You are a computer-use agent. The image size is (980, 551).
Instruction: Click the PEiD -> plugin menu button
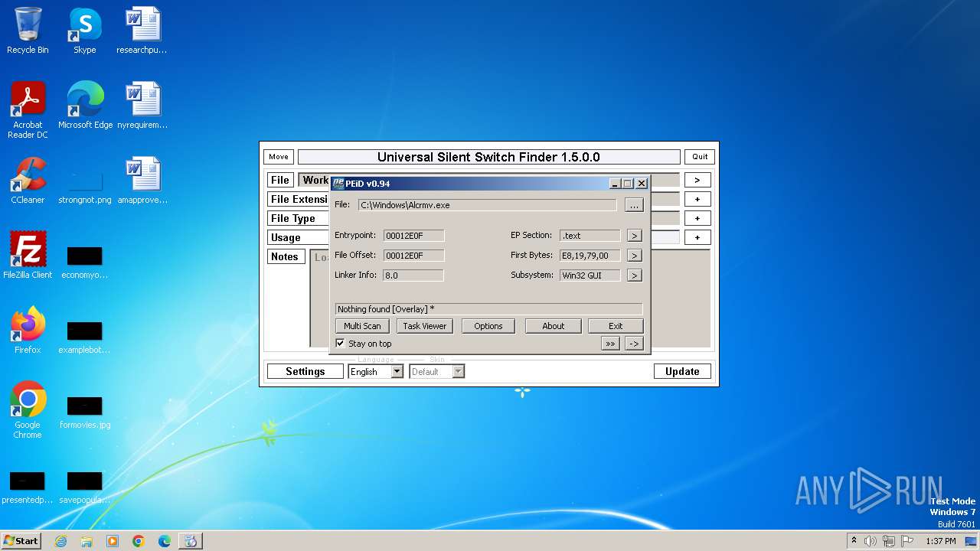(634, 344)
